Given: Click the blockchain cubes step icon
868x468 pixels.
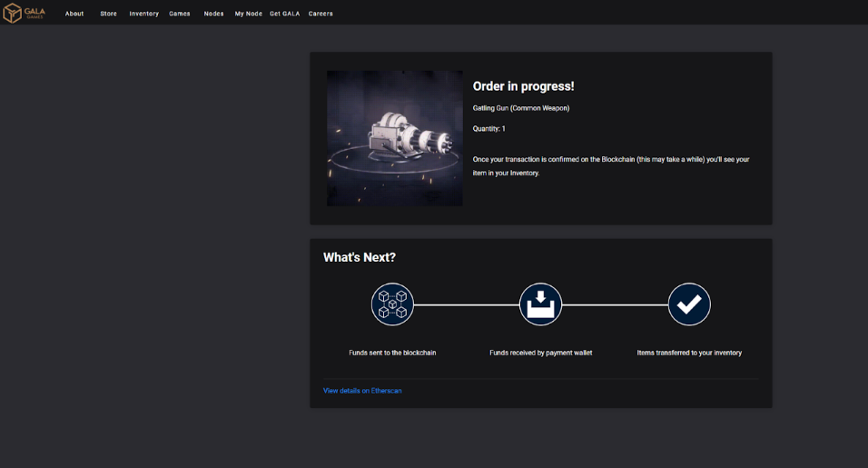Looking at the screenshot, I should point(392,304).
